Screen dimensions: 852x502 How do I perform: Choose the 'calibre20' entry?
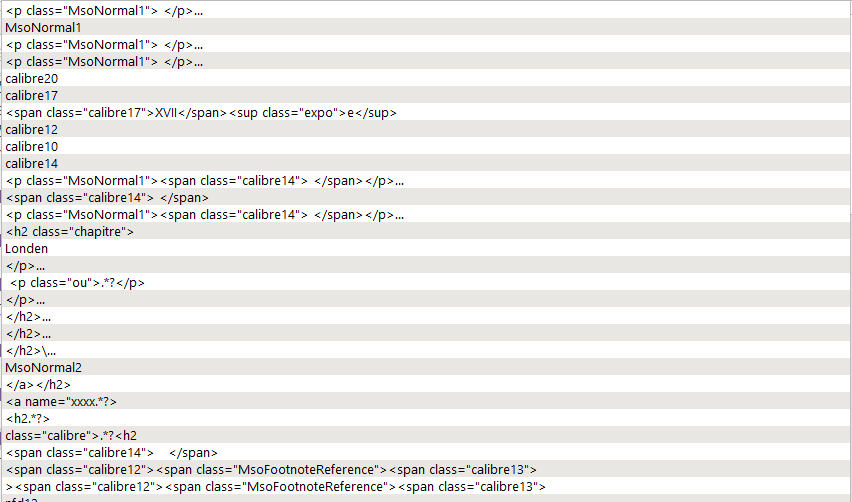click(x=32, y=78)
